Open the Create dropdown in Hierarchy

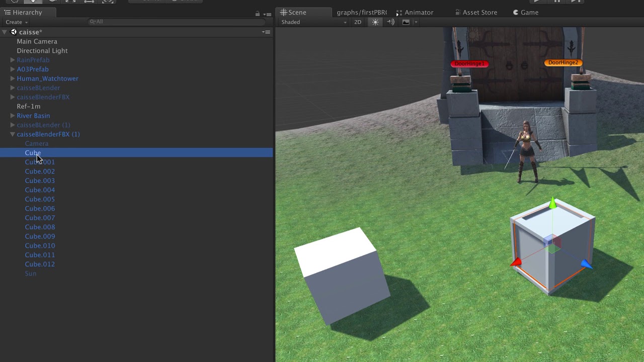pyautogui.click(x=16, y=22)
